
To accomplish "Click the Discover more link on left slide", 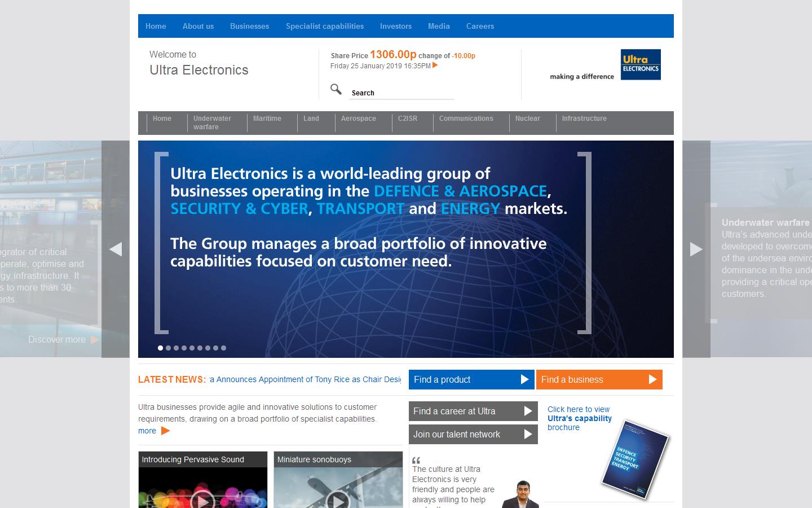I will pyautogui.click(x=57, y=340).
